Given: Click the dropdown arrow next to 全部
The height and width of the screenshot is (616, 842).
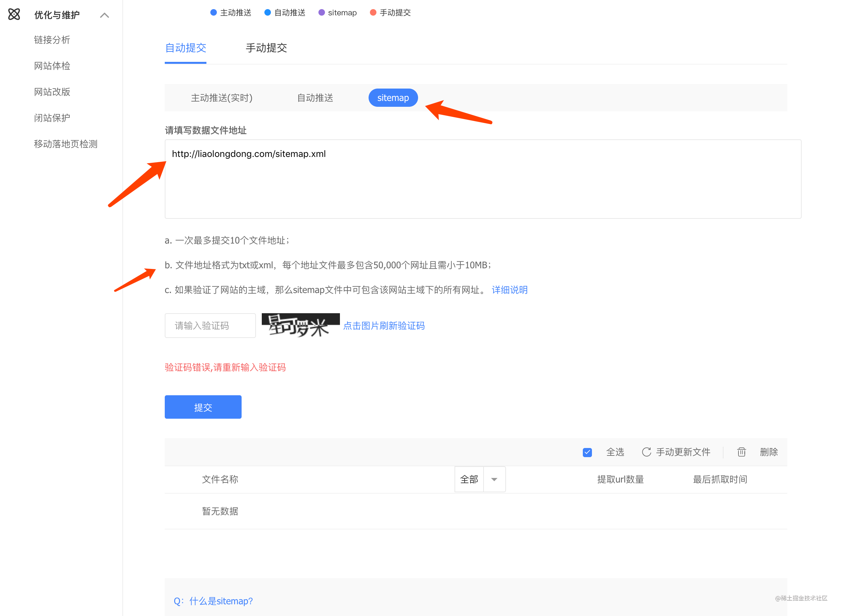Looking at the screenshot, I should click(494, 480).
